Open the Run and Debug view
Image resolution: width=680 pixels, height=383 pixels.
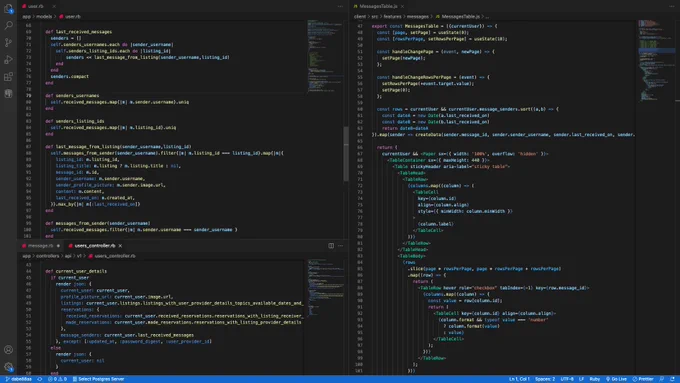point(8,59)
